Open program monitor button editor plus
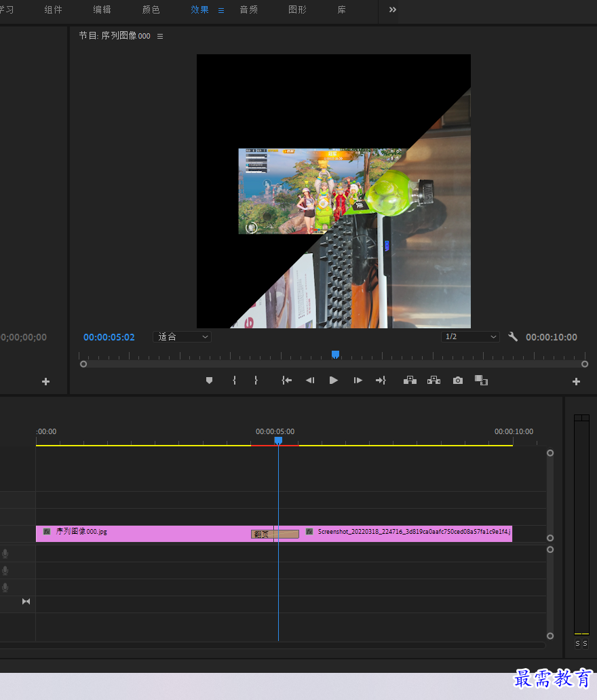The image size is (597, 700). coord(576,382)
